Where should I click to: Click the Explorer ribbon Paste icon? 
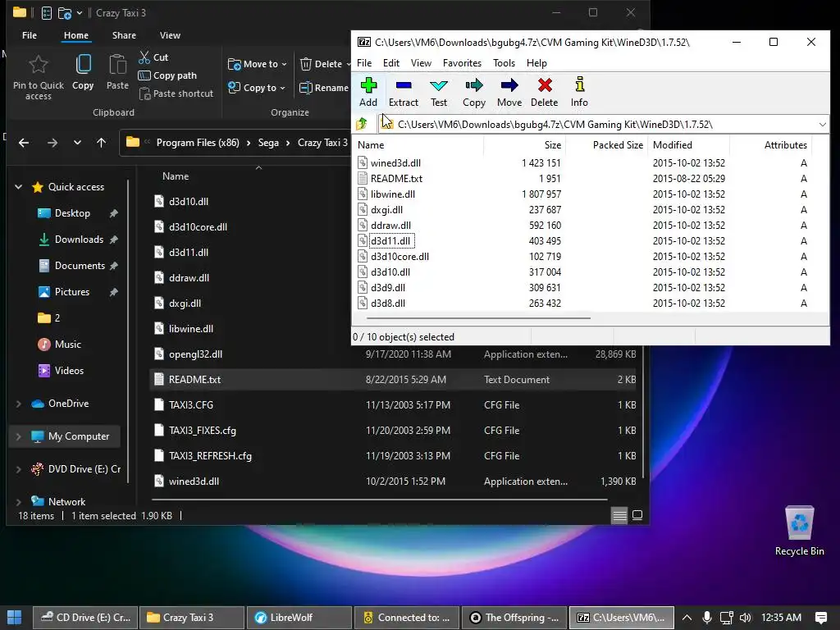(x=117, y=72)
